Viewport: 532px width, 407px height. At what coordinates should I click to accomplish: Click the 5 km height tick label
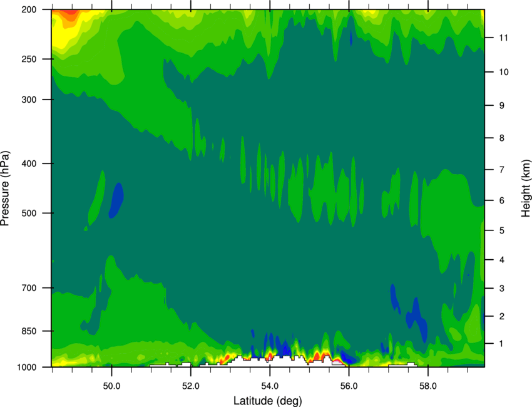(502, 230)
